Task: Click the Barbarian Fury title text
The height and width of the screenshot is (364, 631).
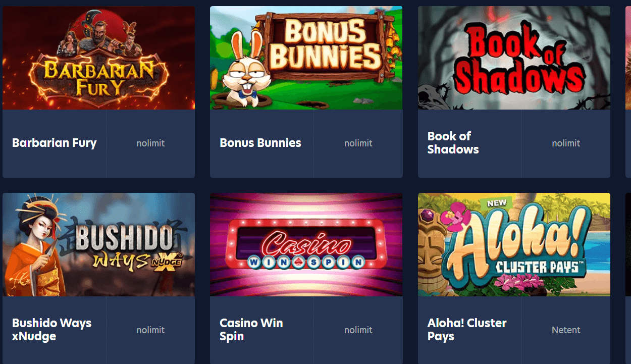Action: 55,143
